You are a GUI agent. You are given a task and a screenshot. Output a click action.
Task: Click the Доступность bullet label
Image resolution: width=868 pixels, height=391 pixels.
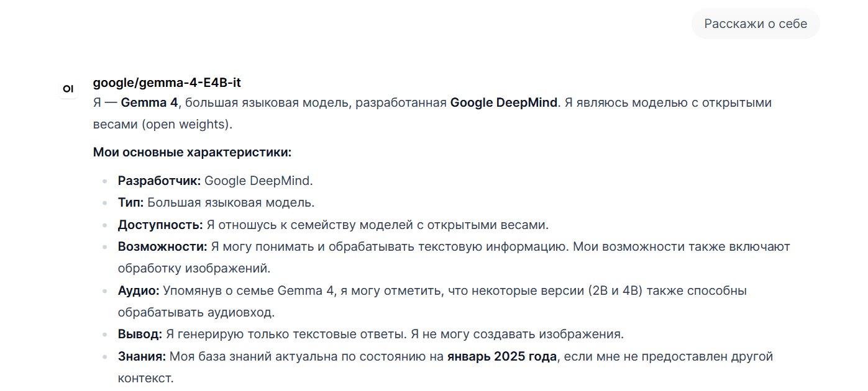(x=160, y=225)
